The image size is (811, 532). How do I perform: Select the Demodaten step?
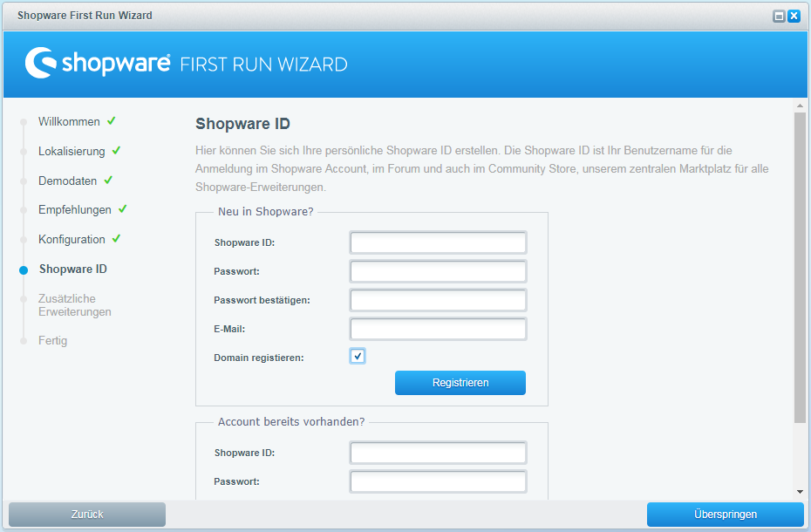point(67,181)
